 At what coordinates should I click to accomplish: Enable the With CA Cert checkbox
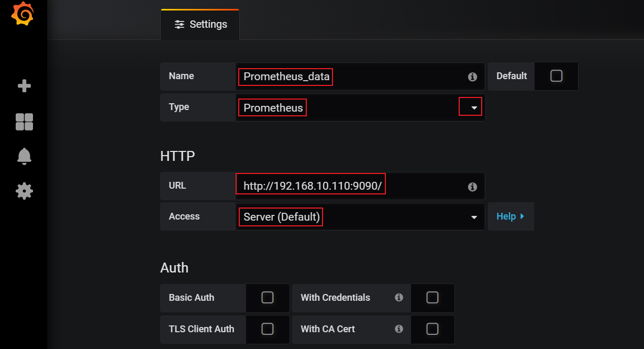[432, 329]
